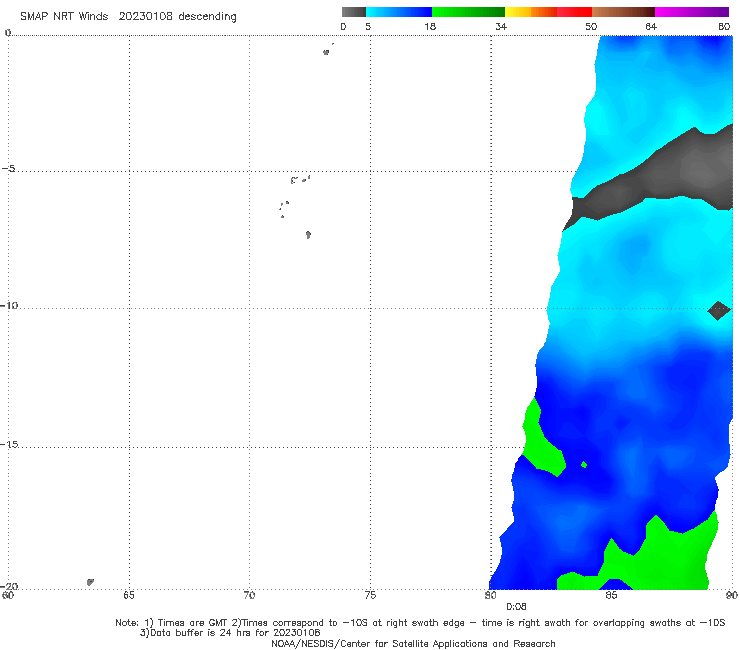
Task: Click latitude axis label '-5'
Action: click(x=9, y=169)
